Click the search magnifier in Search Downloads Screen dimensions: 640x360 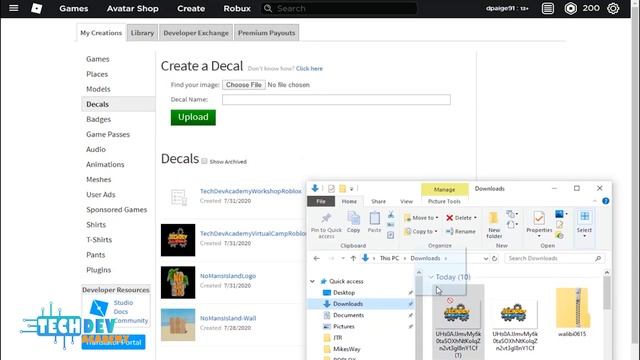pyautogui.click(x=598, y=258)
